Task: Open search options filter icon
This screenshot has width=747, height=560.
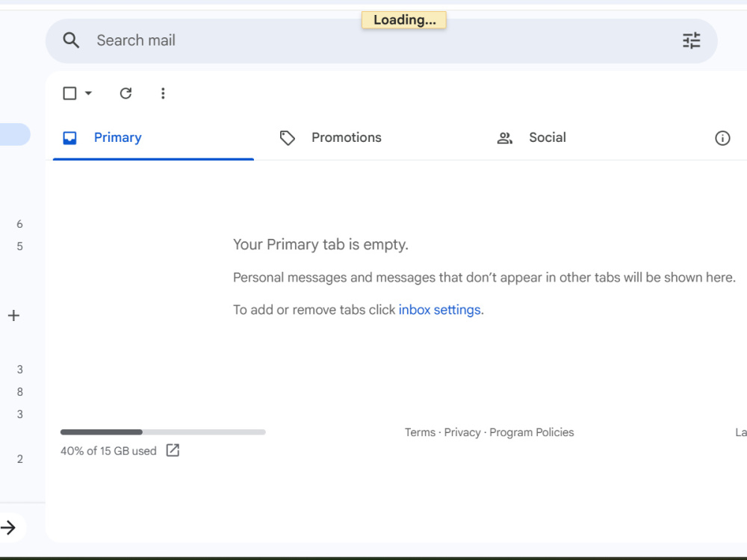Action: [x=691, y=40]
